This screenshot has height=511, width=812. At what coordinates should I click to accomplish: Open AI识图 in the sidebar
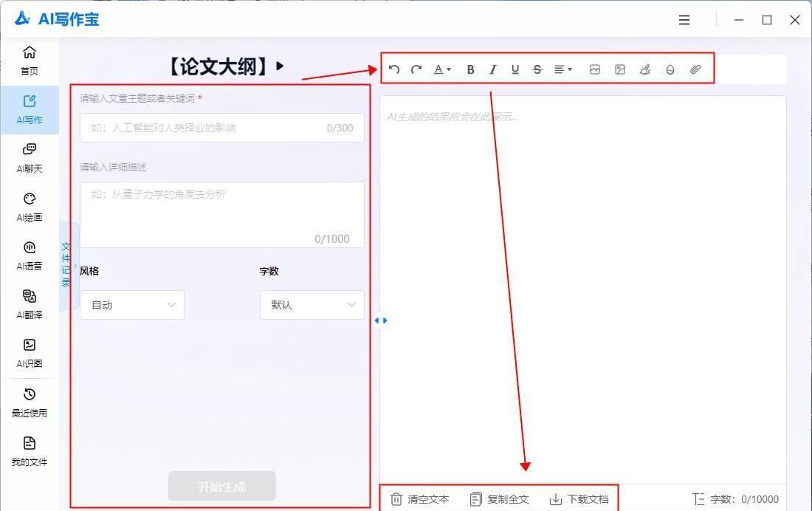[x=30, y=354]
